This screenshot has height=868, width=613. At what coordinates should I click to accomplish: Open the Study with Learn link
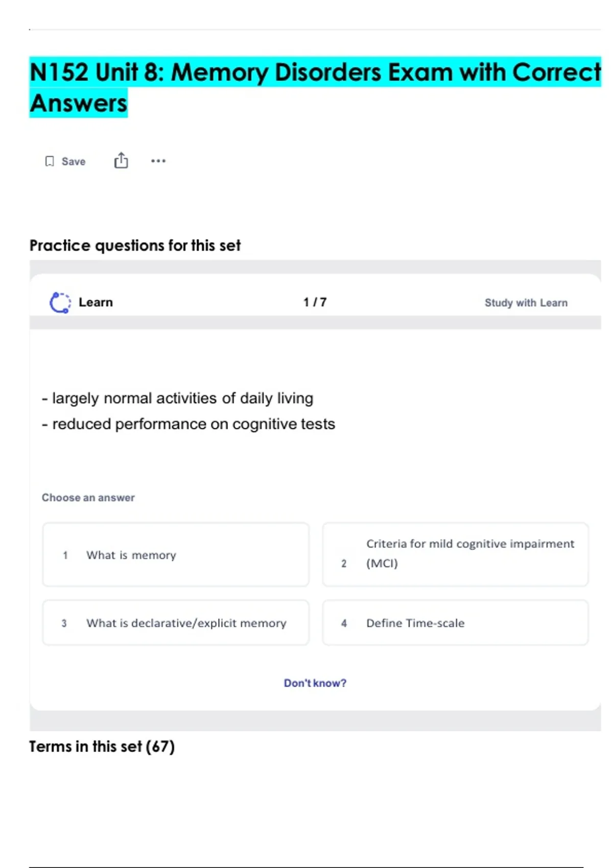pos(526,303)
